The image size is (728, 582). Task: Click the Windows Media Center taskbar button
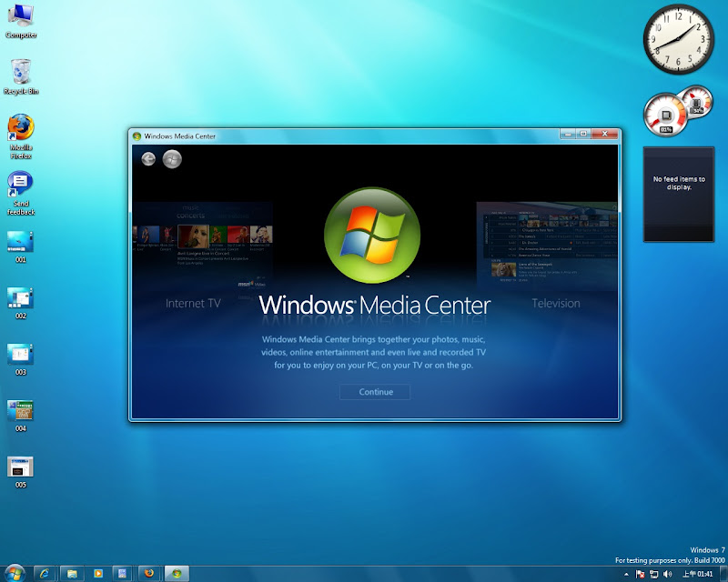(177, 574)
